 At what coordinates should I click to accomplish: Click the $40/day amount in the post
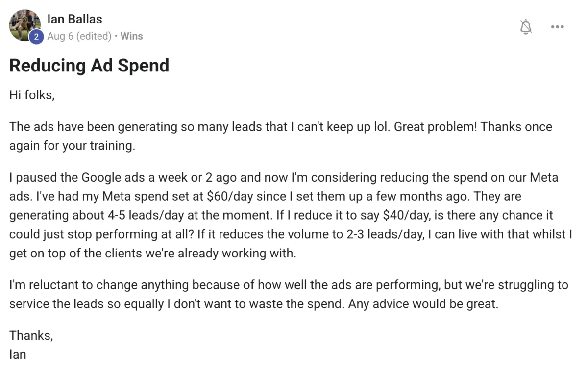coord(404,215)
